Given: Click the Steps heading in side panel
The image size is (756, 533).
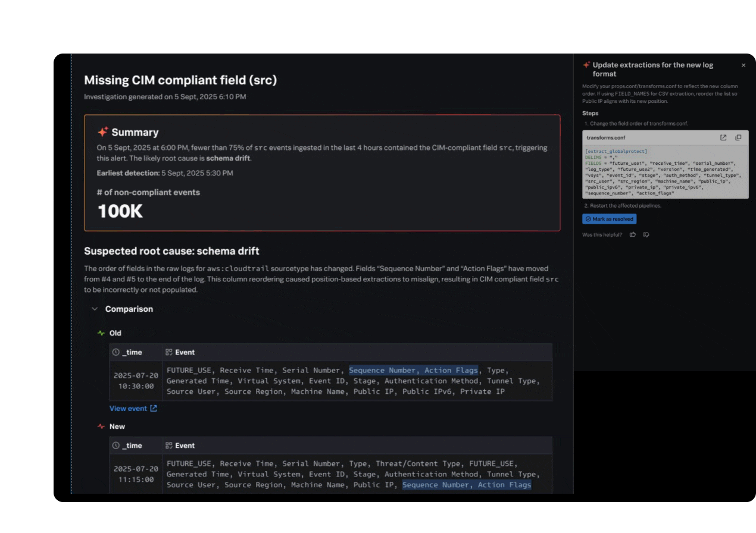Looking at the screenshot, I should pyautogui.click(x=591, y=113).
